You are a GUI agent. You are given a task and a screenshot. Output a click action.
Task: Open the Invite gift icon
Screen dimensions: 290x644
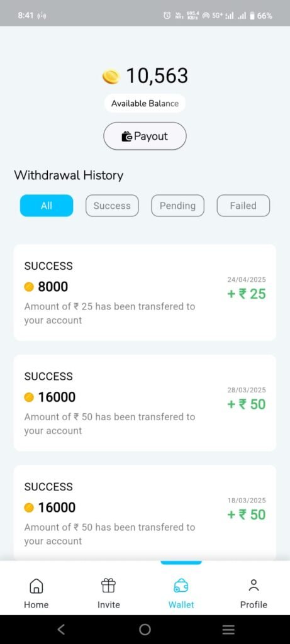(x=108, y=586)
